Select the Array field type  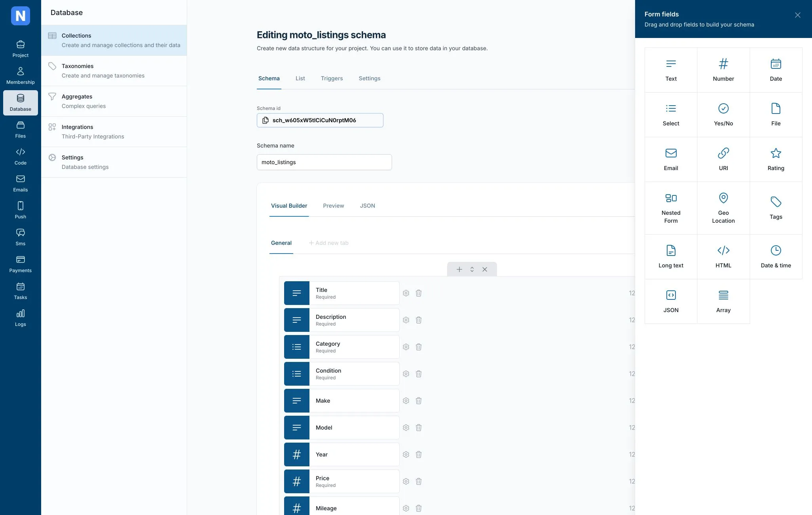(723, 301)
